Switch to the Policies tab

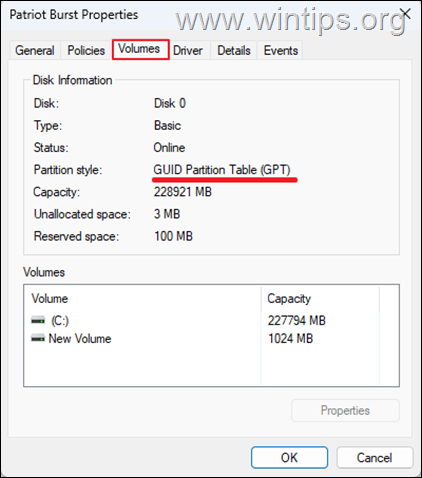[x=86, y=50]
